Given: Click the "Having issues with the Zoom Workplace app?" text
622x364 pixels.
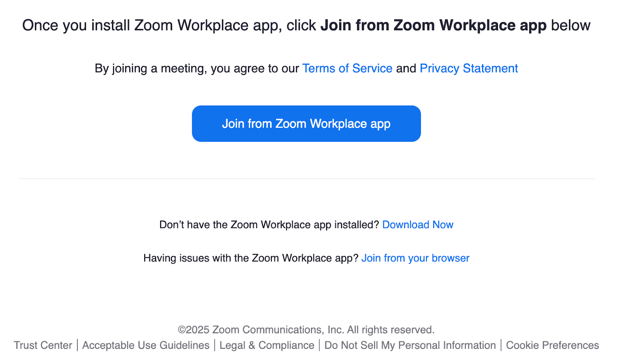Looking at the screenshot, I should (x=251, y=258).
